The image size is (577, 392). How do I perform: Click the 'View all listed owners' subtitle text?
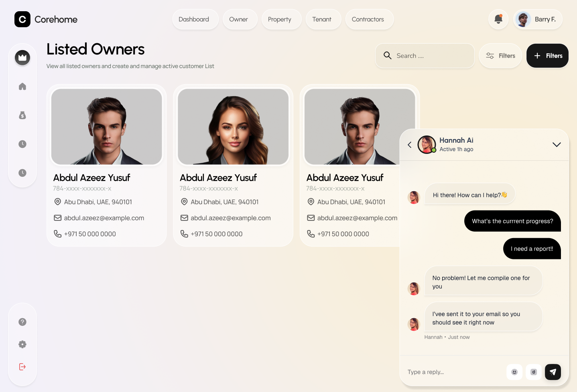(x=130, y=66)
